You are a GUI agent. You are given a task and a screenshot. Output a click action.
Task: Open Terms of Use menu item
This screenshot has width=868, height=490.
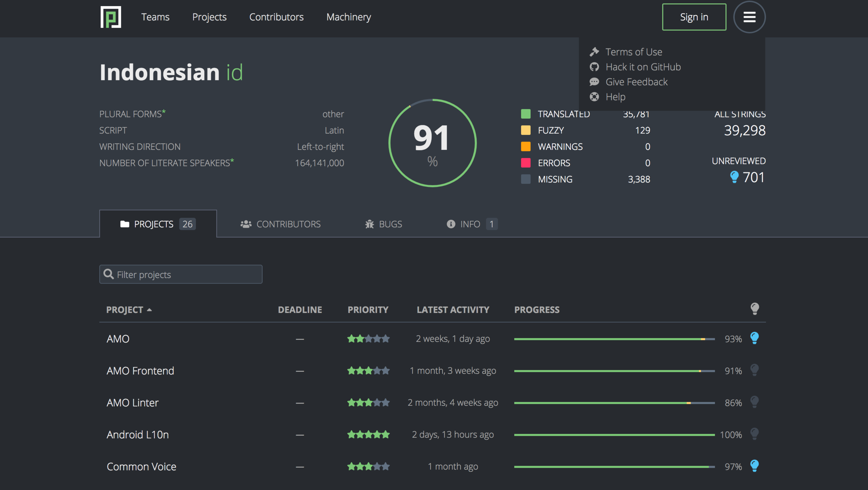633,52
